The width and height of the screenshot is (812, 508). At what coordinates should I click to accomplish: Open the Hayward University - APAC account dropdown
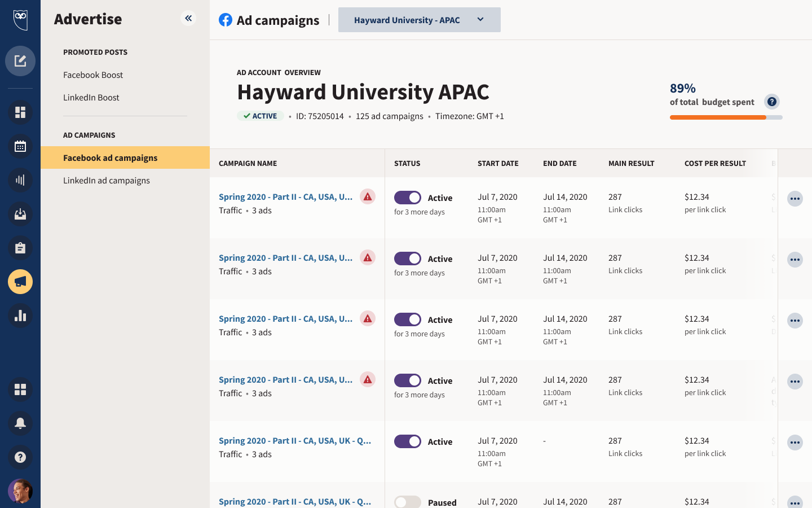pyautogui.click(x=419, y=20)
